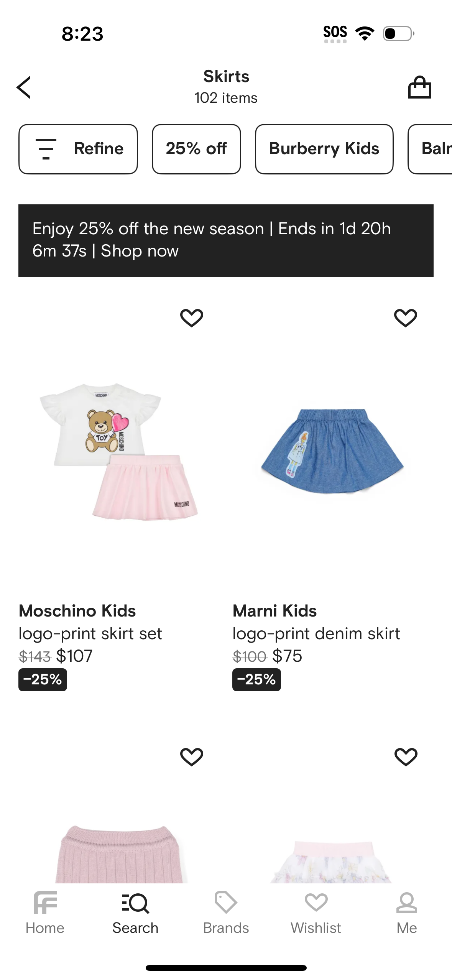Open Marni Kids logo-print denim skirt title
This screenshot has height=980, width=452.
pos(316,633)
